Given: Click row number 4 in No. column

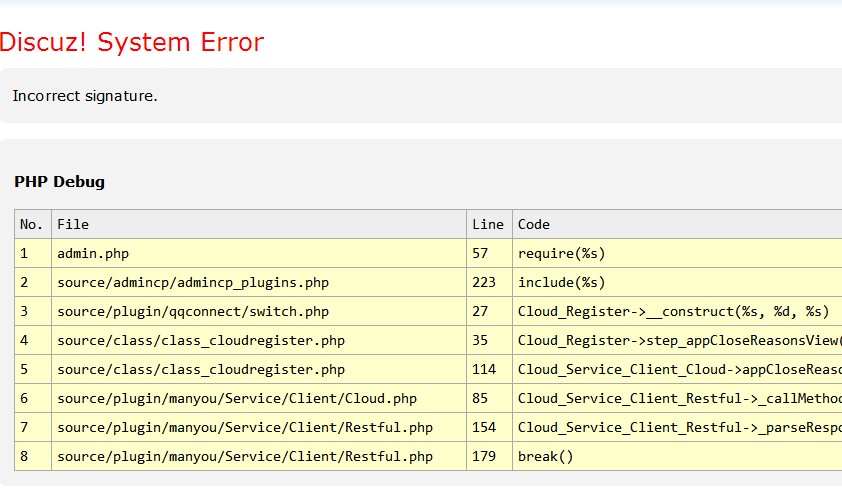Looking at the screenshot, I should click(33, 340).
